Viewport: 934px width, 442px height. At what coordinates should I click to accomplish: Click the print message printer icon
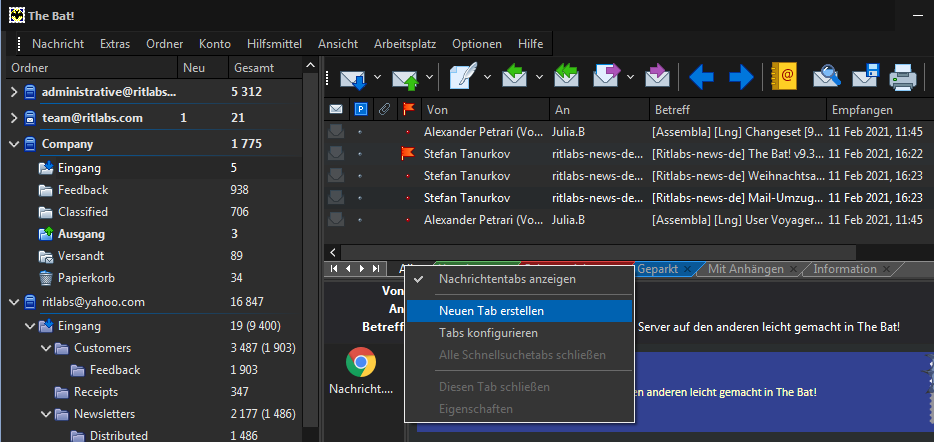[903, 77]
